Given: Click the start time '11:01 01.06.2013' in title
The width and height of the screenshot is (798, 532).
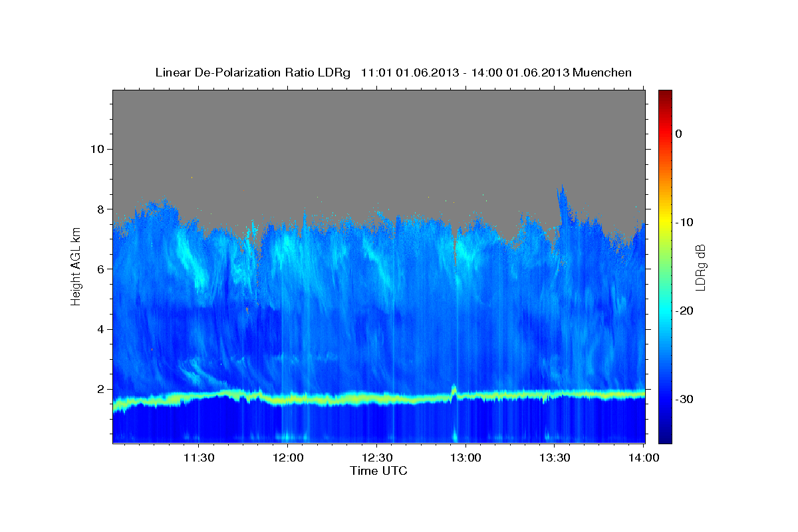Looking at the screenshot, I should coord(408,72).
